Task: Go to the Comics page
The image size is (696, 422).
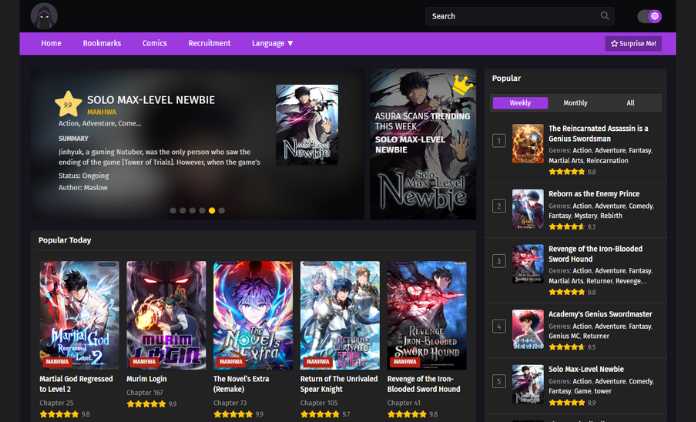Action: click(x=154, y=43)
